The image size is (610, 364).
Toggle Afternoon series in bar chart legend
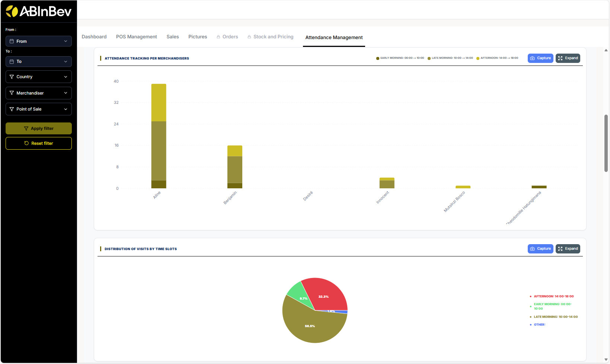pyautogui.click(x=497, y=58)
